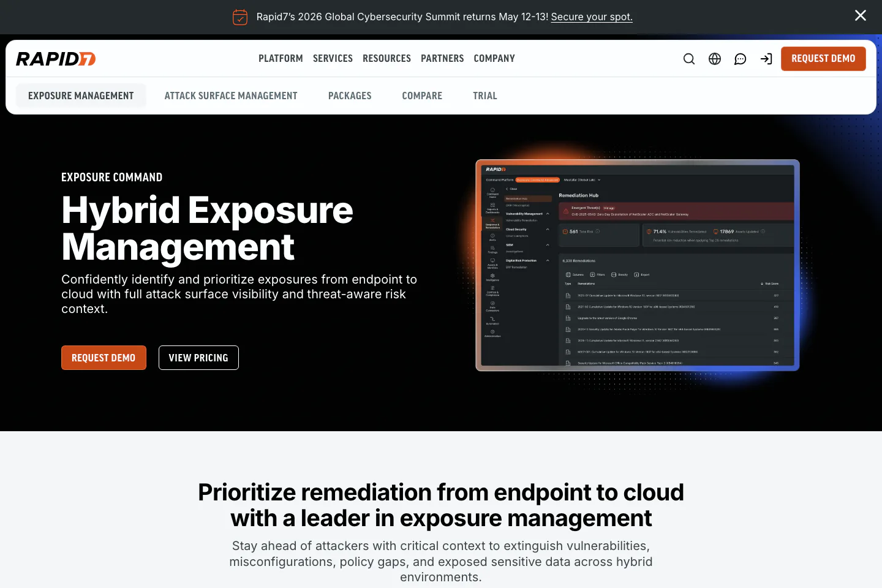
Task: Expand the Company menu
Action: (x=494, y=59)
